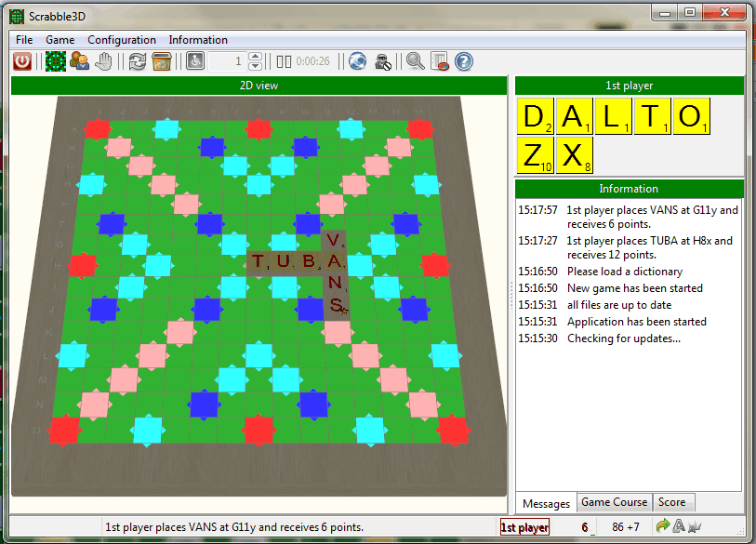756x544 pixels.
Task: Open the sheet with chart statistics icon
Action: (x=440, y=61)
